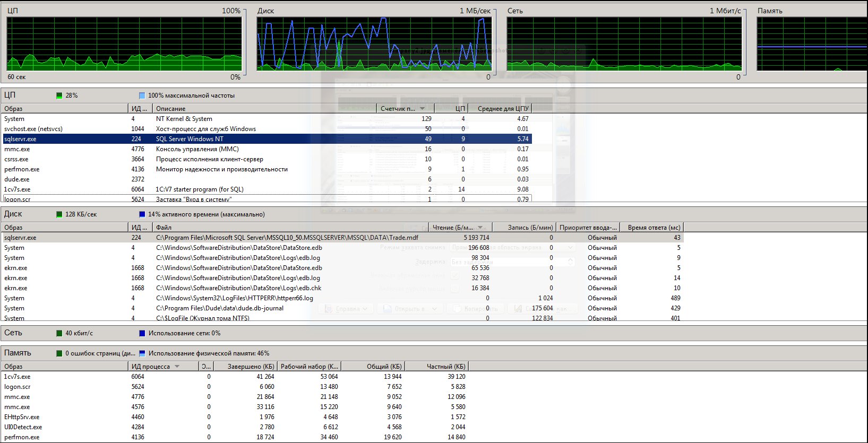Image resolution: width=868 pixels, height=443 pixels.
Task: Select perfmon.exe row in Память table
Action: coord(235,437)
